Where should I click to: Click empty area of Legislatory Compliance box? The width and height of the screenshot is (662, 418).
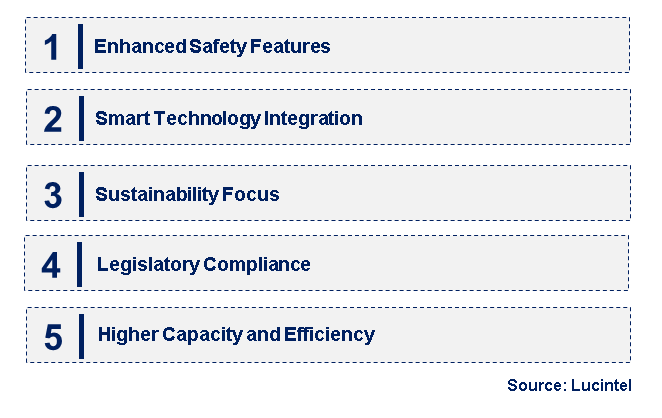[469, 263]
